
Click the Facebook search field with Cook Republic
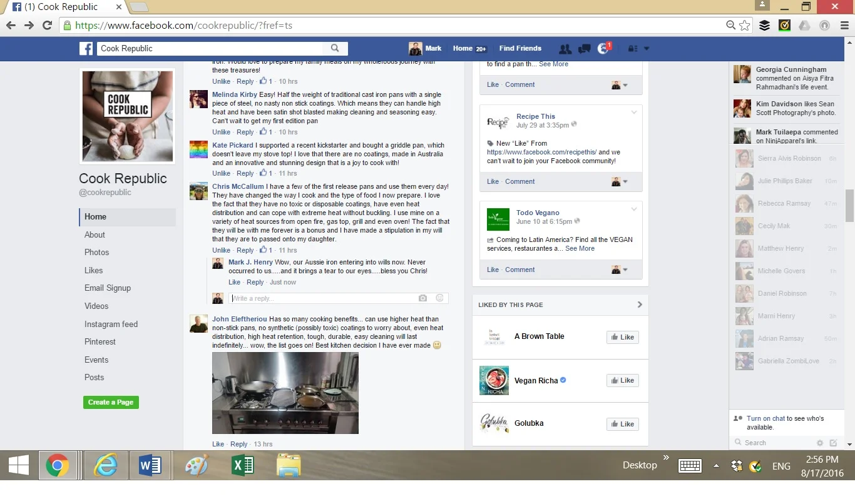(x=210, y=48)
